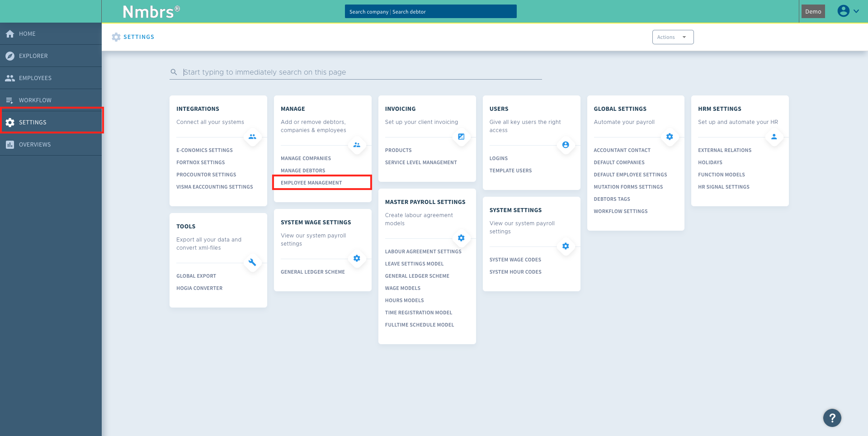The width and height of the screenshot is (868, 436).
Task: Click the Explorer compass icon
Action: click(10, 56)
